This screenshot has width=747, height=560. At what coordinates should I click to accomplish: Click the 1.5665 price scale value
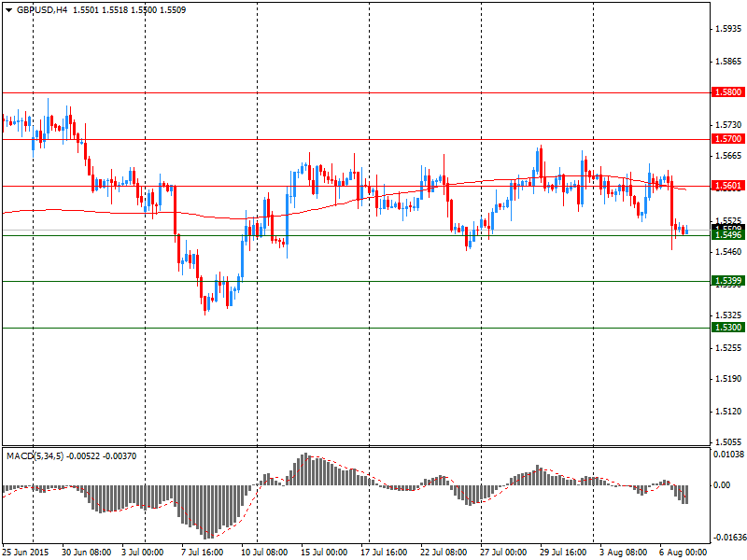728,156
